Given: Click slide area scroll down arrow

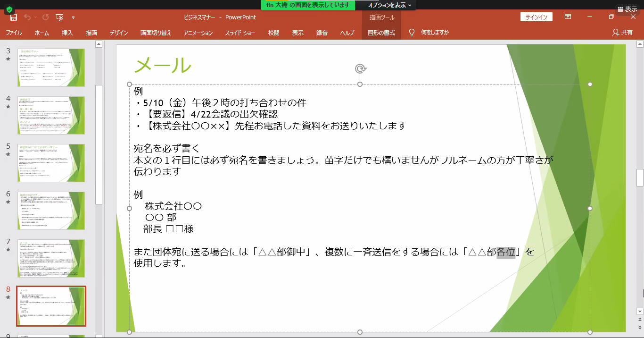Looking at the screenshot, I should click(640, 311).
